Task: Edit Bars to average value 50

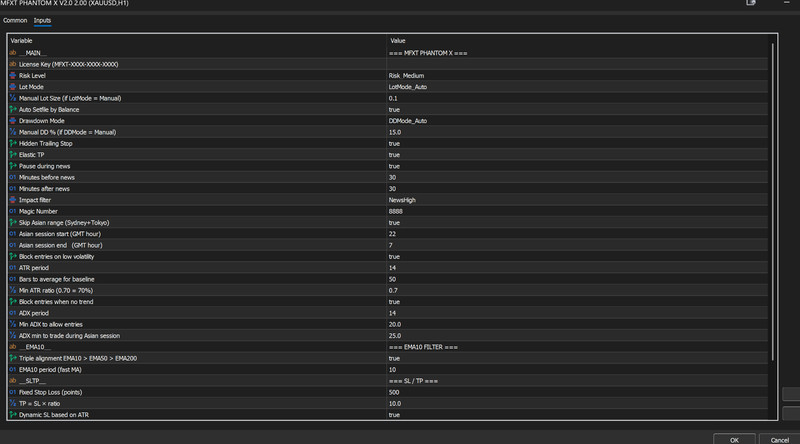Action: pyautogui.click(x=577, y=279)
